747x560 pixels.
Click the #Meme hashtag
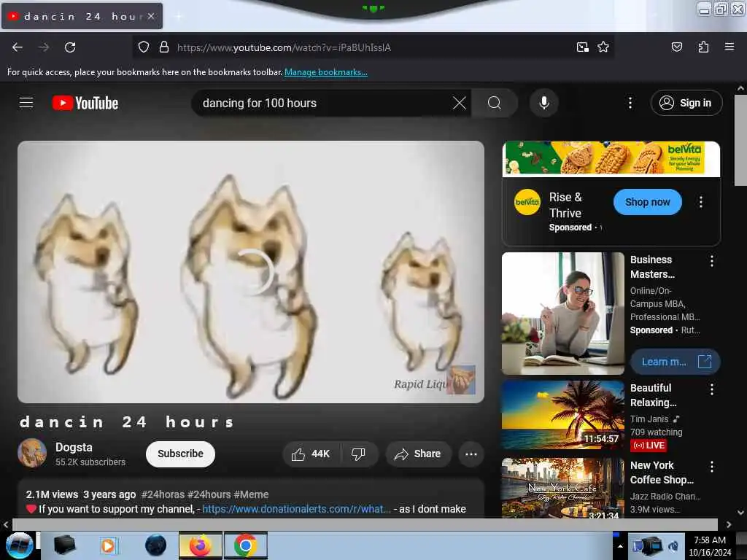pos(251,494)
